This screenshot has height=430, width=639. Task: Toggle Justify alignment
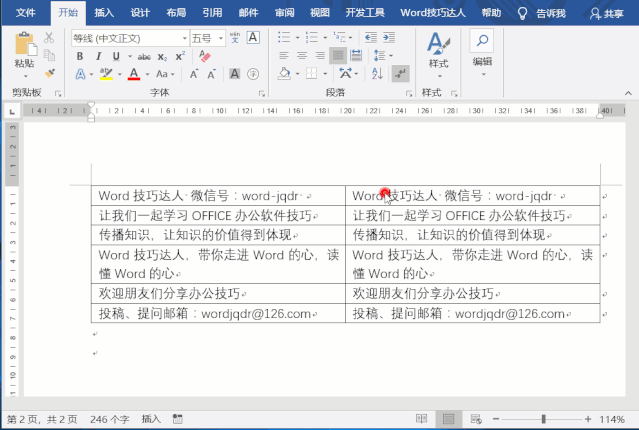(x=338, y=55)
